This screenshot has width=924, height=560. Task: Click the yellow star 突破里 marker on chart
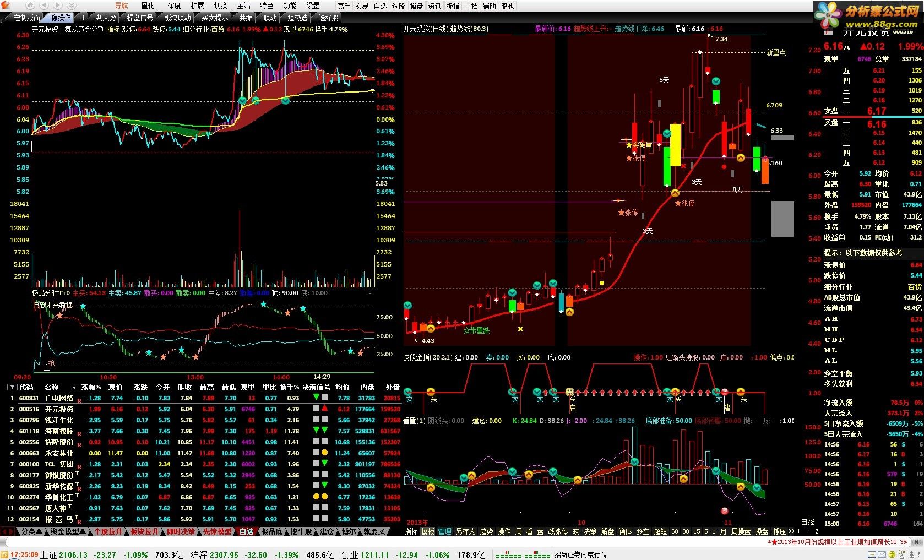(629, 145)
